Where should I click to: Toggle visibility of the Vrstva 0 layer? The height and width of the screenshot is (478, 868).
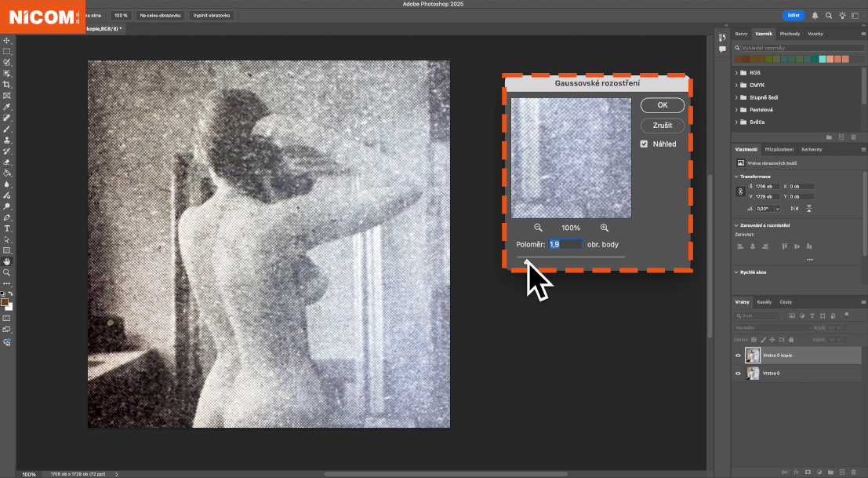[738, 374]
